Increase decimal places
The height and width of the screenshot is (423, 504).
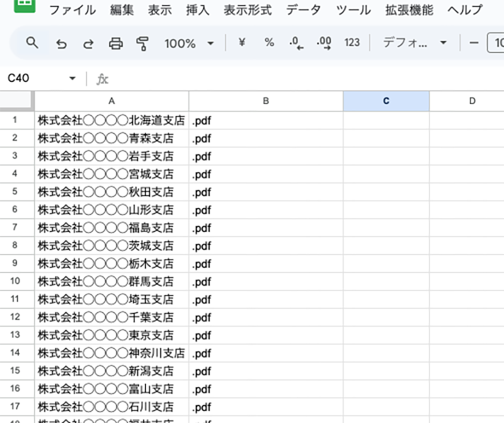[324, 43]
